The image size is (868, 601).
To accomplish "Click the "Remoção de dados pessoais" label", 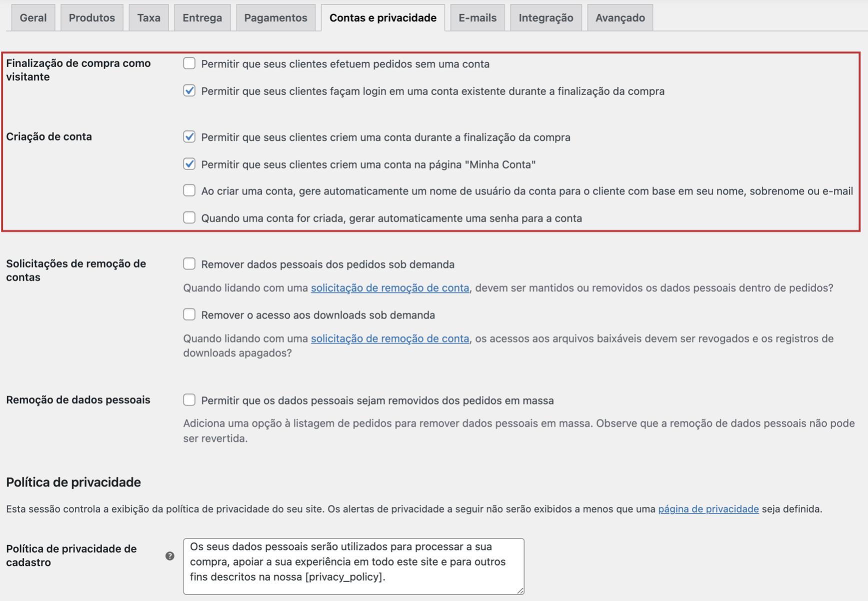I will [78, 399].
